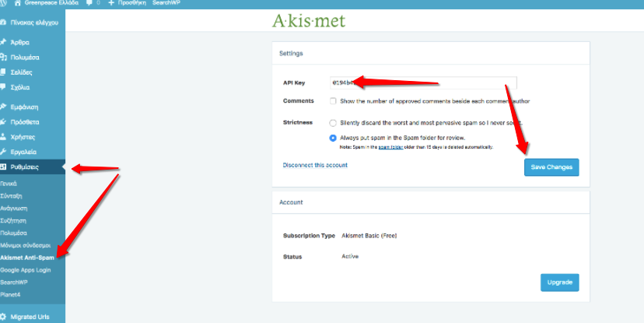The height and width of the screenshot is (323, 644).
Task: Open the WordPress logo menu
Action: [x=3, y=3]
